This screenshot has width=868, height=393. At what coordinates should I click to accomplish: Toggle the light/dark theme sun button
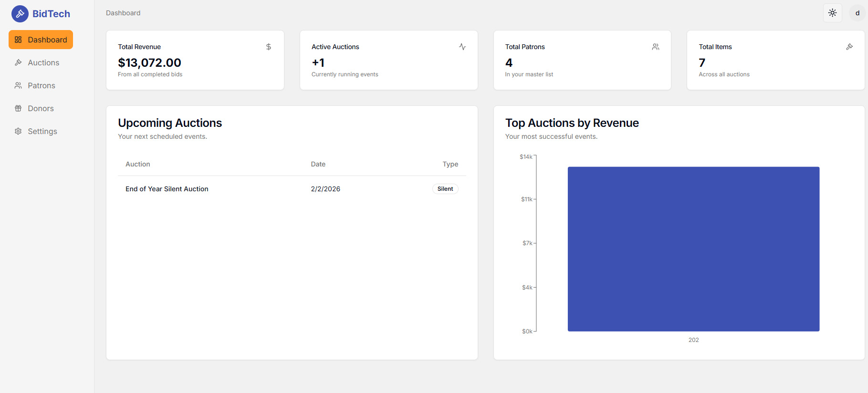click(832, 13)
